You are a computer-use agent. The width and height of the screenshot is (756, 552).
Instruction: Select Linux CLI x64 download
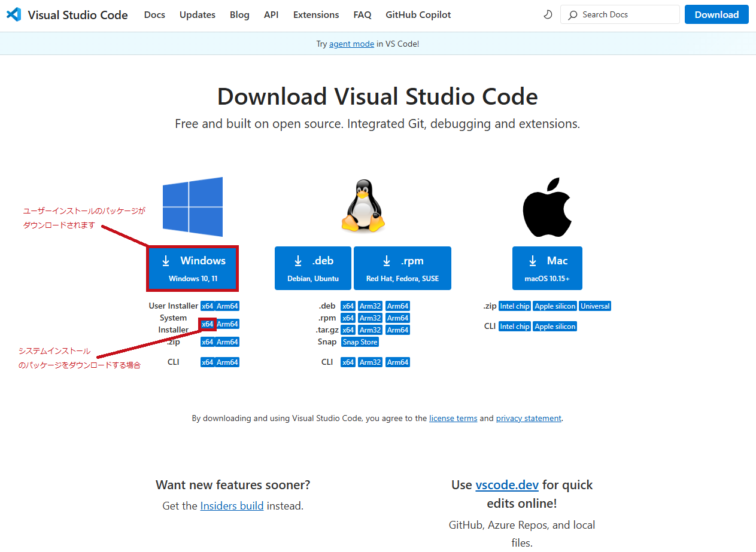click(x=348, y=362)
